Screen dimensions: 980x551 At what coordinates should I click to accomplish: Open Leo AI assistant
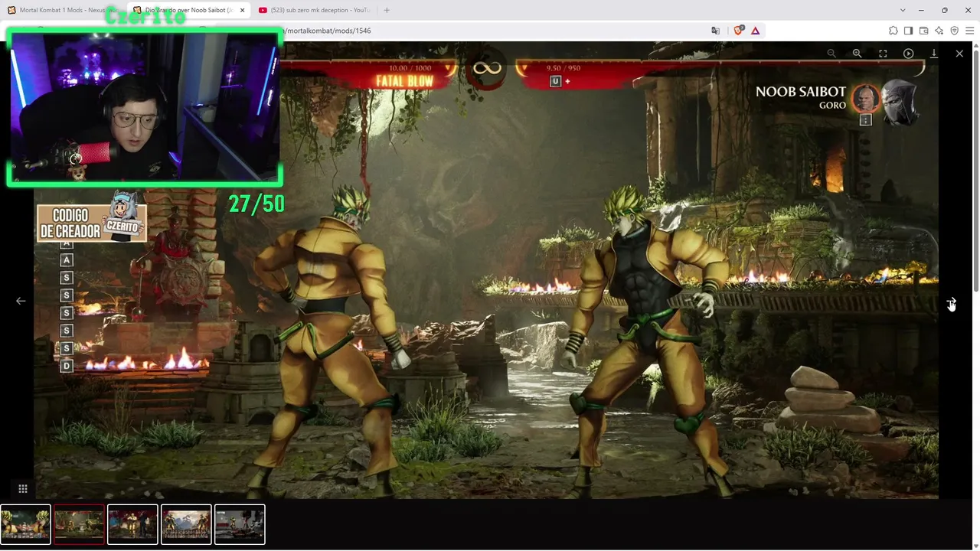tap(939, 31)
